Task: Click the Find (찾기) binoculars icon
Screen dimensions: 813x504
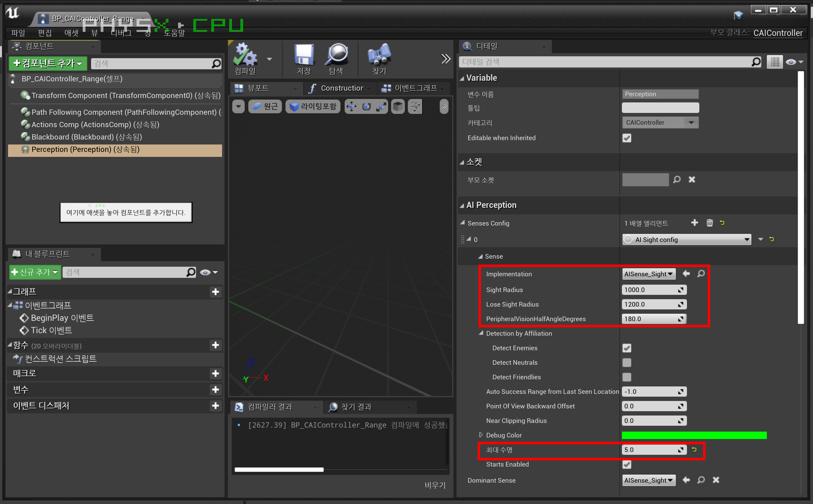Action: (379, 55)
